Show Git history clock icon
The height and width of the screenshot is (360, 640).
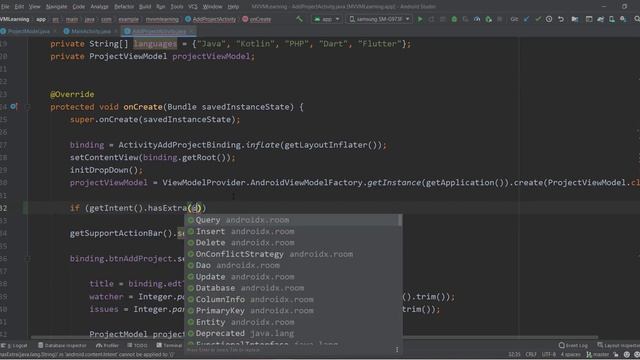pyautogui.click(x=549, y=19)
